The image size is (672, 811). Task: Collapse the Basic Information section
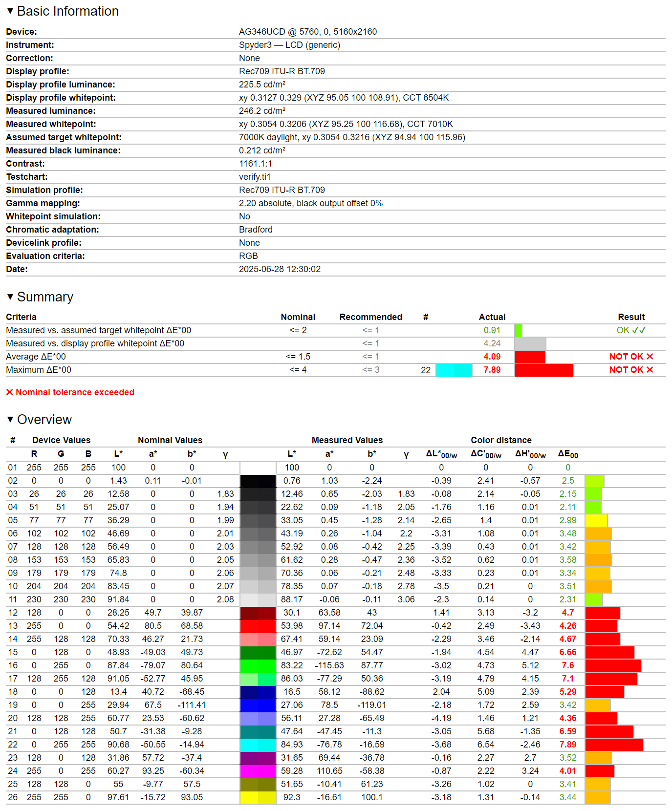(x=10, y=11)
